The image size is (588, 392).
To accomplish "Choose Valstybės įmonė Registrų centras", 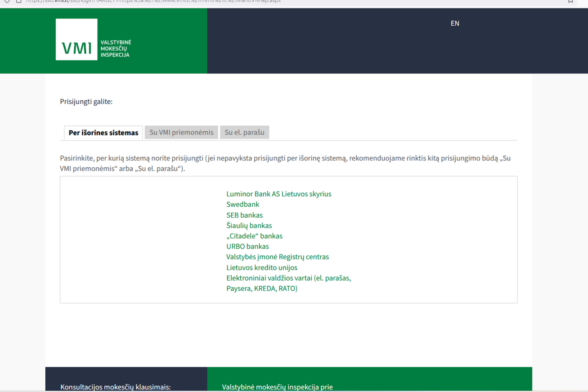I will coord(277,257).
